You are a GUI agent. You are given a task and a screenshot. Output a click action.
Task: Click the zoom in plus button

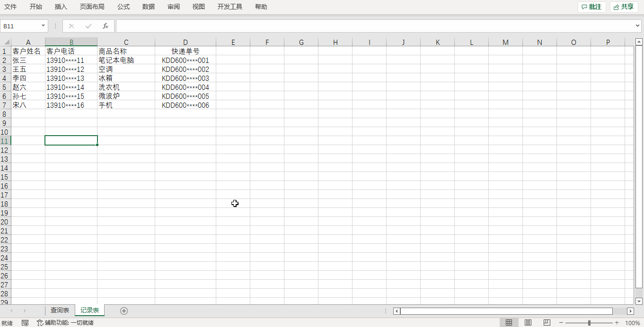pos(617,323)
